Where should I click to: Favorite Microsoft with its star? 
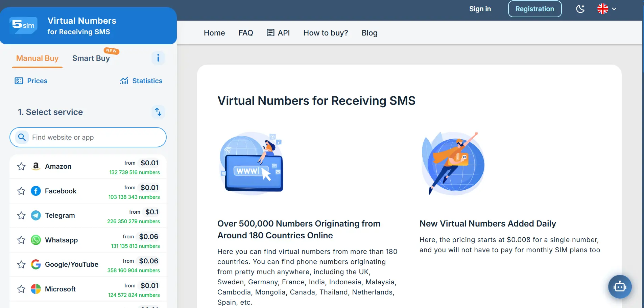click(21, 289)
